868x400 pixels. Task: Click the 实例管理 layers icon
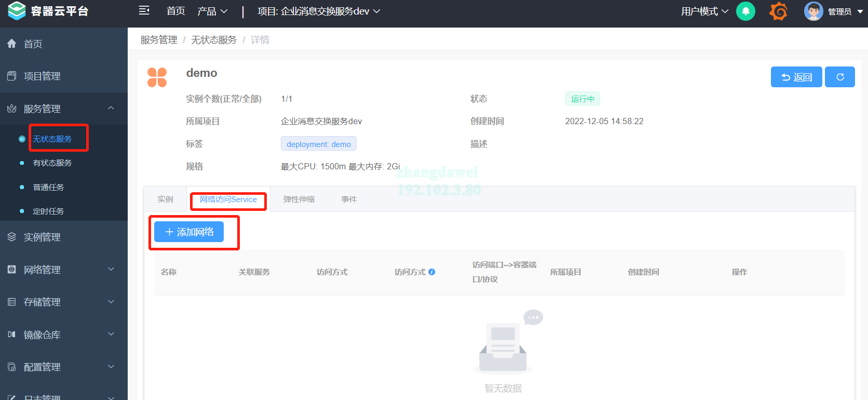click(11, 237)
